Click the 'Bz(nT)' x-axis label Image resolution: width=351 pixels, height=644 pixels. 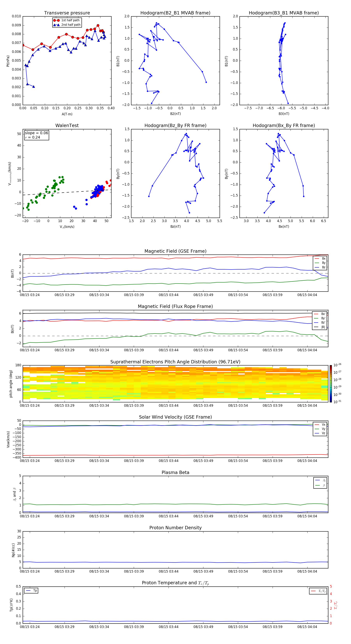click(175, 227)
